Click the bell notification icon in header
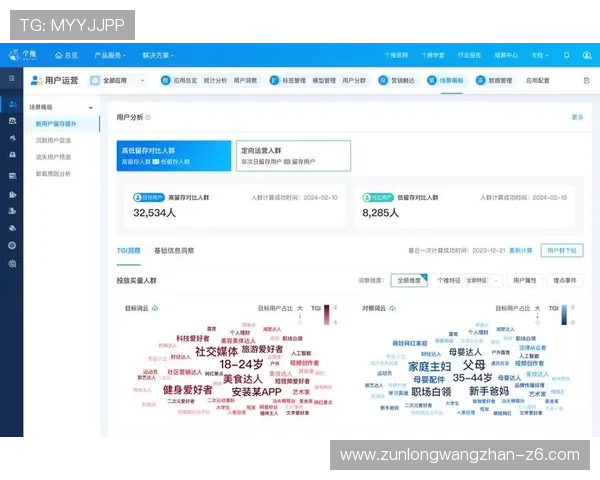The image size is (600, 480). pyautogui.click(x=584, y=55)
